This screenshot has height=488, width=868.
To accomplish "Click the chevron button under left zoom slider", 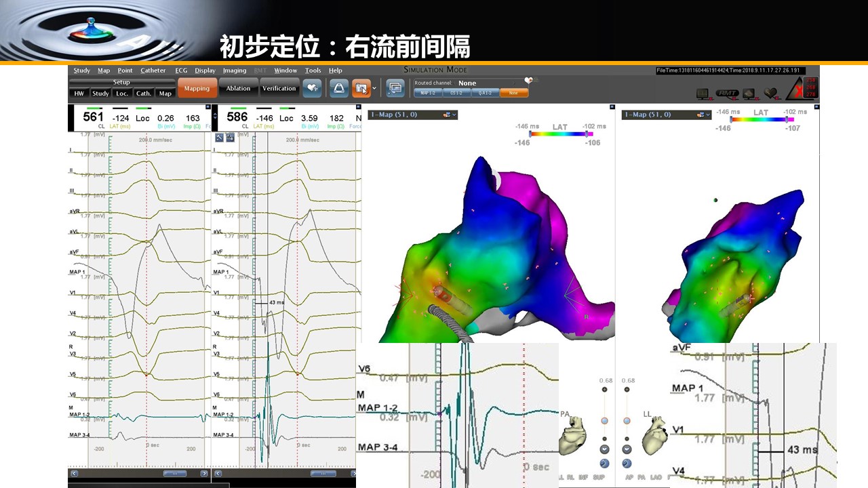I will 604,450.
